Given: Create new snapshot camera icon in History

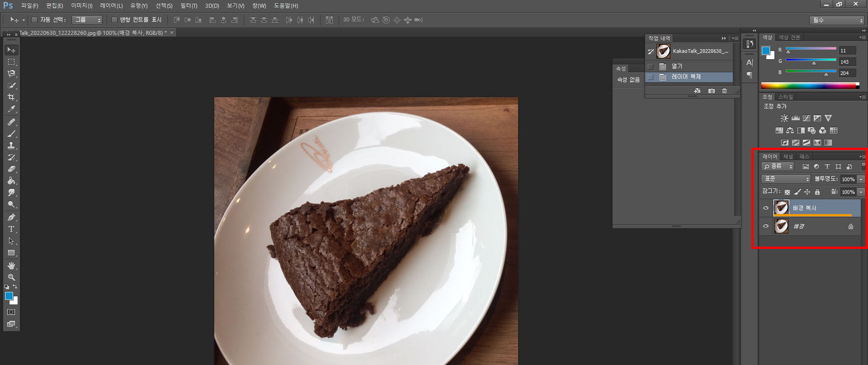Looking at the screenshot, I should pos(712,91).
